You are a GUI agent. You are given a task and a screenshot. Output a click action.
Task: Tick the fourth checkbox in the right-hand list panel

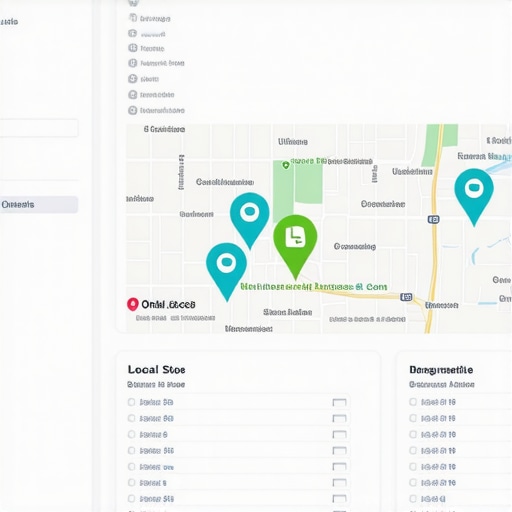tap(413, 450)
